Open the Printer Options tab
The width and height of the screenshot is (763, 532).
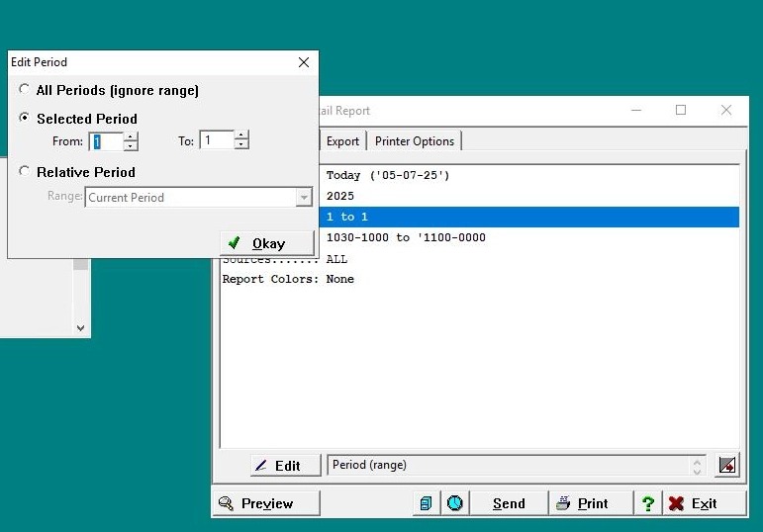point(414,141)
